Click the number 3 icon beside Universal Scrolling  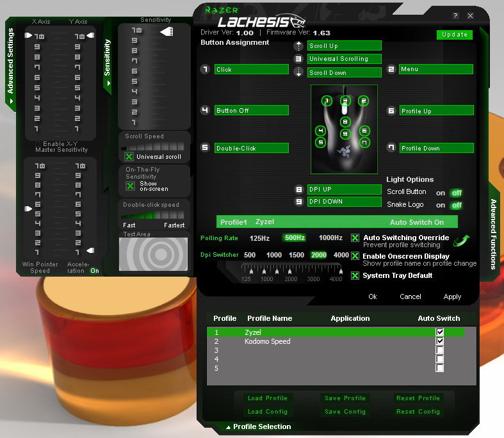click(x=298, y=59)
